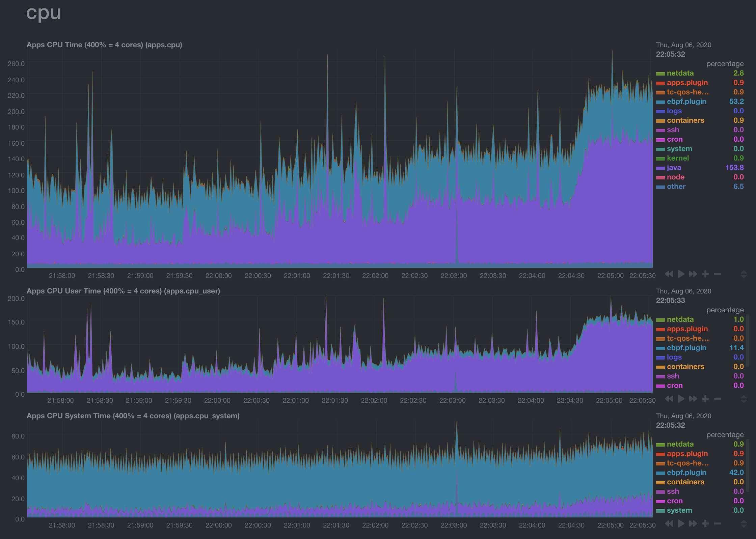The width and height of the screenshot is (756, 539).
Task: Click the Apps CPU User Time chart title
Action: pos(124,291)
